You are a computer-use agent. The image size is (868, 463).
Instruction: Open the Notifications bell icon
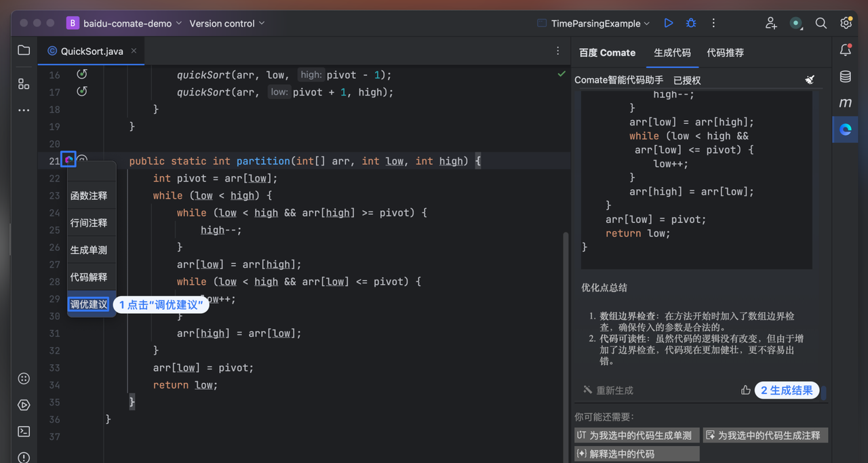click(x=846, y=51)
